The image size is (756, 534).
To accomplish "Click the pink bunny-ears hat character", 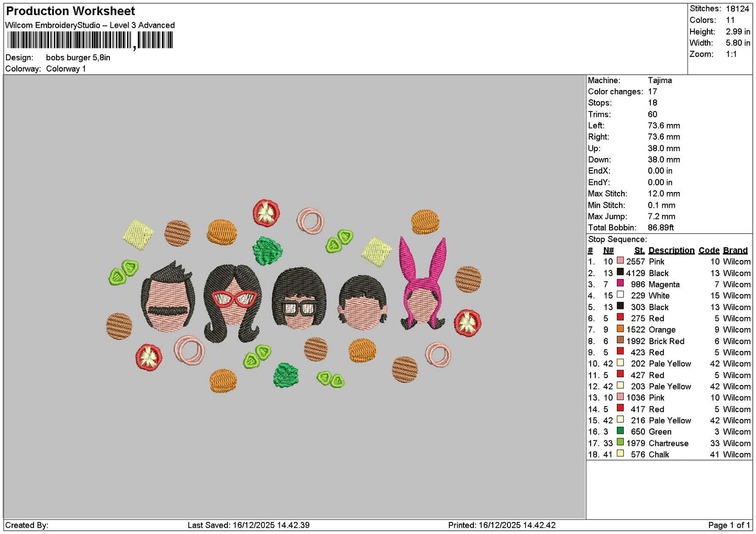I will coord(423,284).
